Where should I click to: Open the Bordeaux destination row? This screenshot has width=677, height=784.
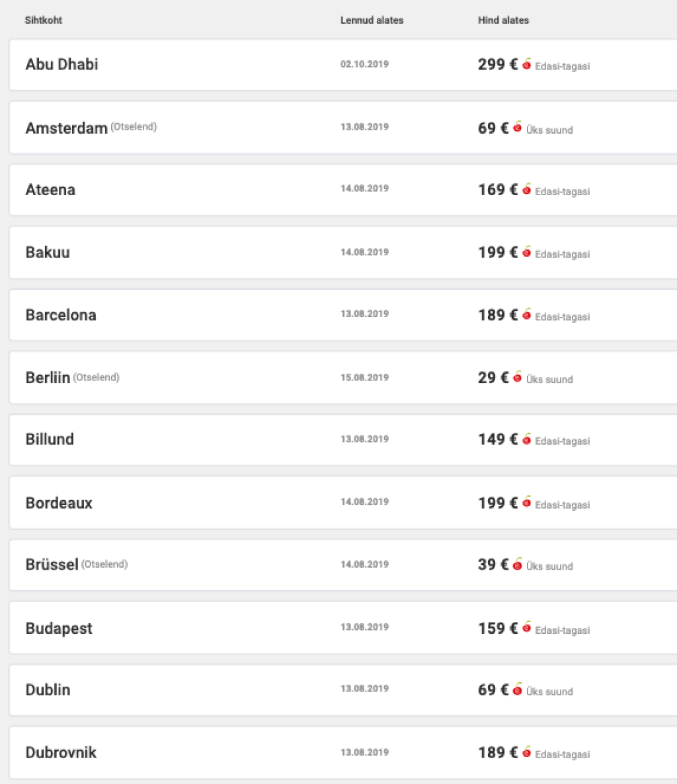[59, 503]
